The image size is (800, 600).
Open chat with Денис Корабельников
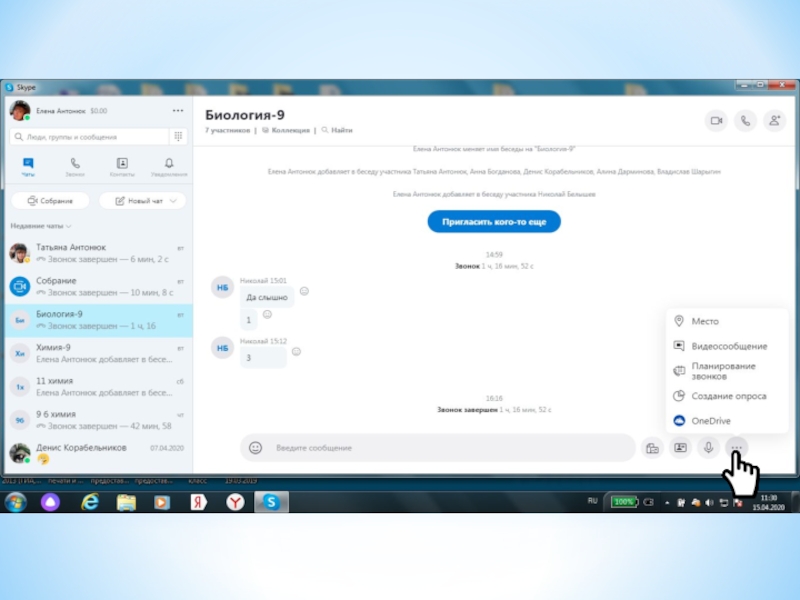pyautogui.click(x=98, y=453)
